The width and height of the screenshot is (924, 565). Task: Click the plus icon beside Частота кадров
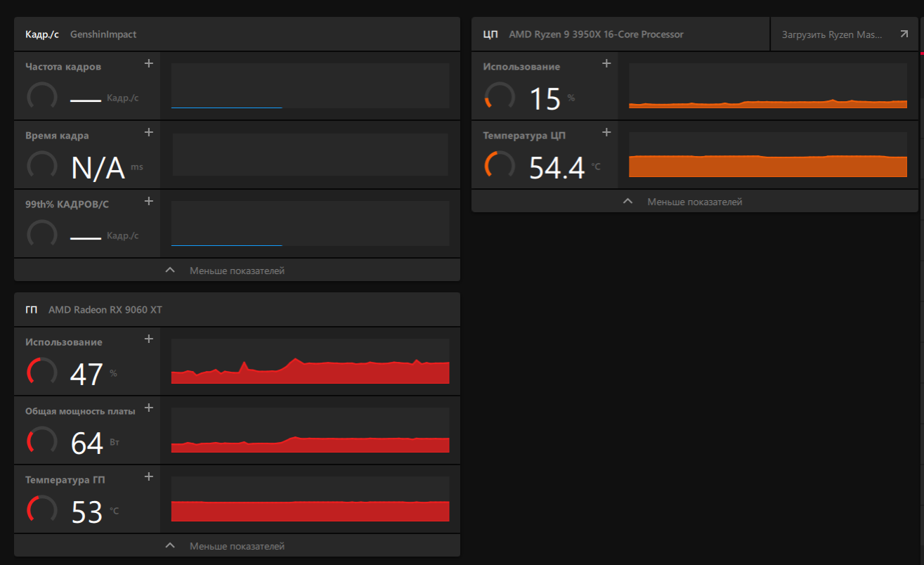click(x=148, y=63)
